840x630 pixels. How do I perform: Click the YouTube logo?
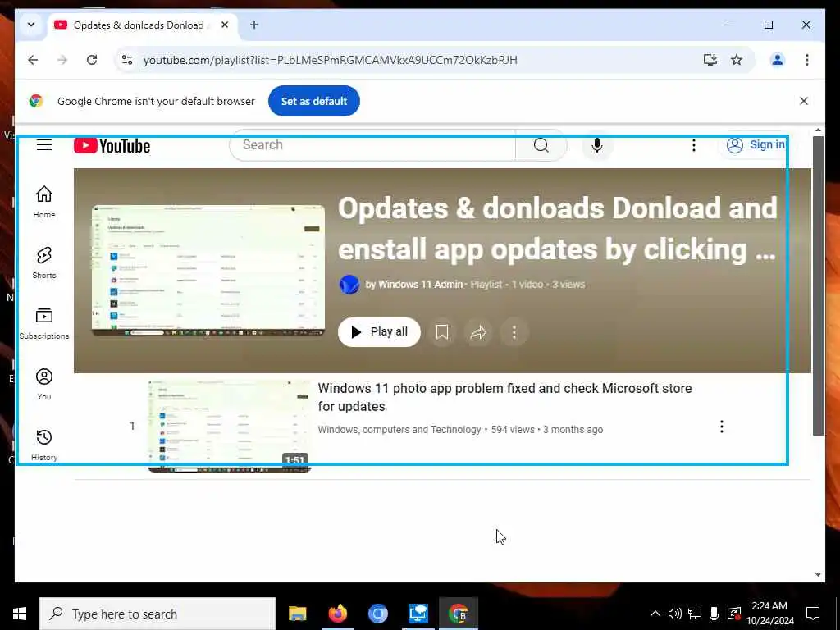112,145
